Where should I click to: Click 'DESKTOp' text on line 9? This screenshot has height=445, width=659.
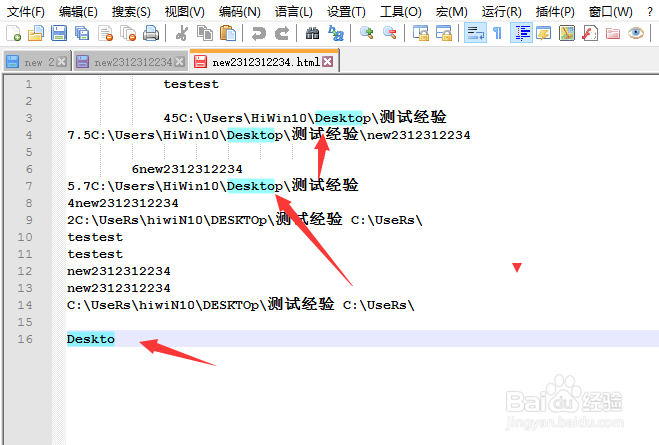[238, 220]
